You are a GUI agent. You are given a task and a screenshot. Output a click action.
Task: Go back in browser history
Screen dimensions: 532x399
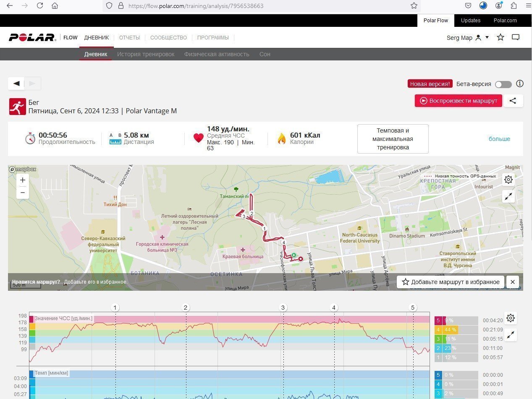click(x=10, y=6)
